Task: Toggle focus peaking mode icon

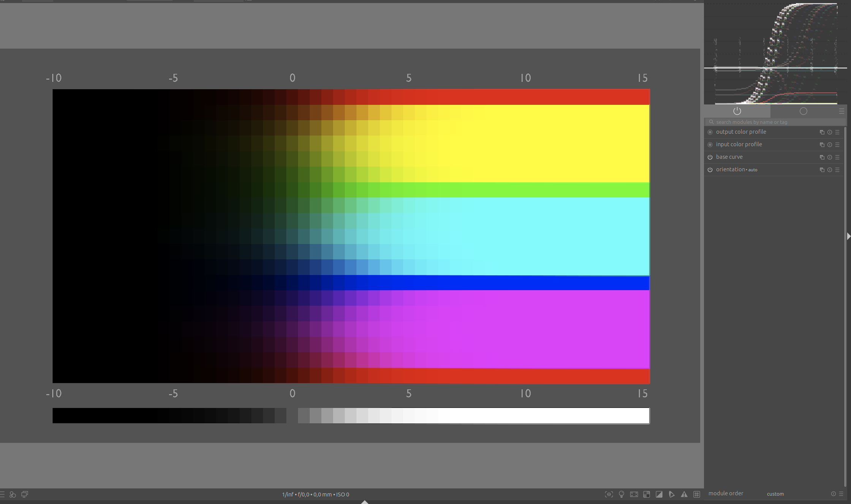Action: 609,494
